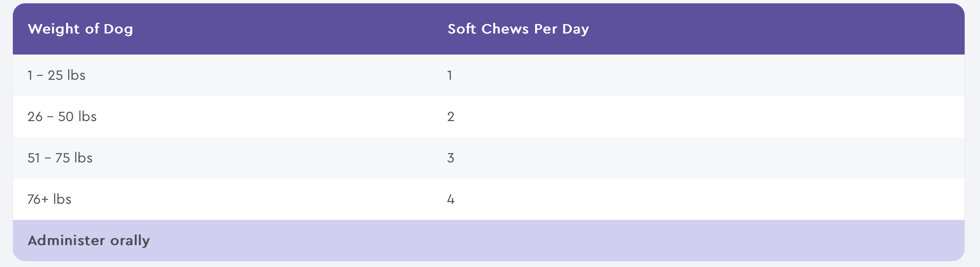This screenshot has width=980, height=267.
Task: Click the word "Dog" in the header
Action: (118, 29)
